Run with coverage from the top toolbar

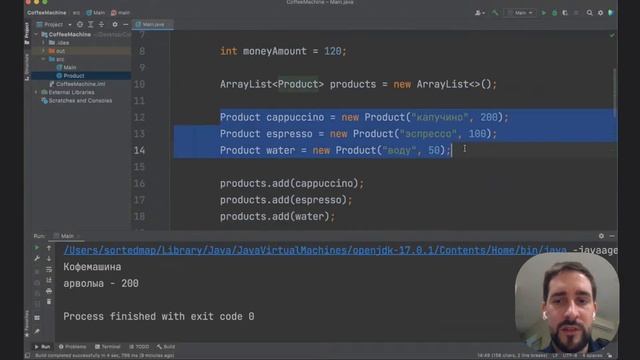click(565, 13)
